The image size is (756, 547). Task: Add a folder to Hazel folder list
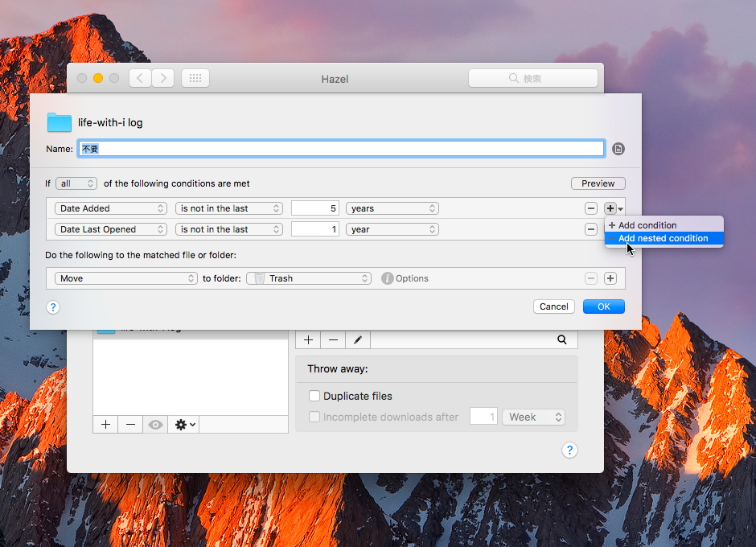click(105, 425)
